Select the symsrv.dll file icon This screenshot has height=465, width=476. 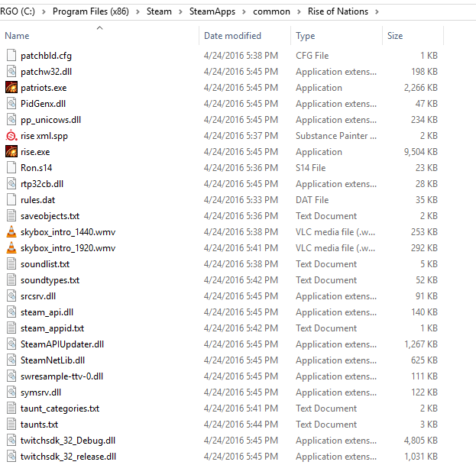coord(11,392)
